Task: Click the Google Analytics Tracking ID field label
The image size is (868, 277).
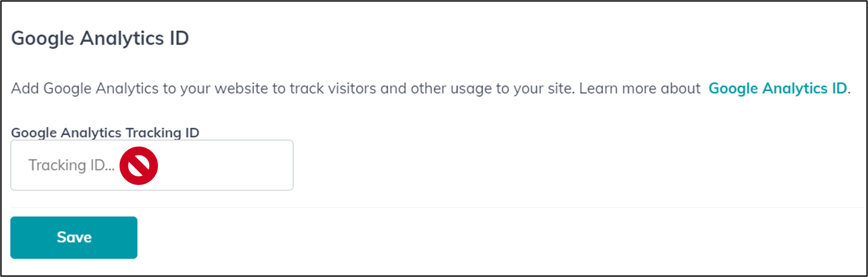Action: tap(105, 133)
